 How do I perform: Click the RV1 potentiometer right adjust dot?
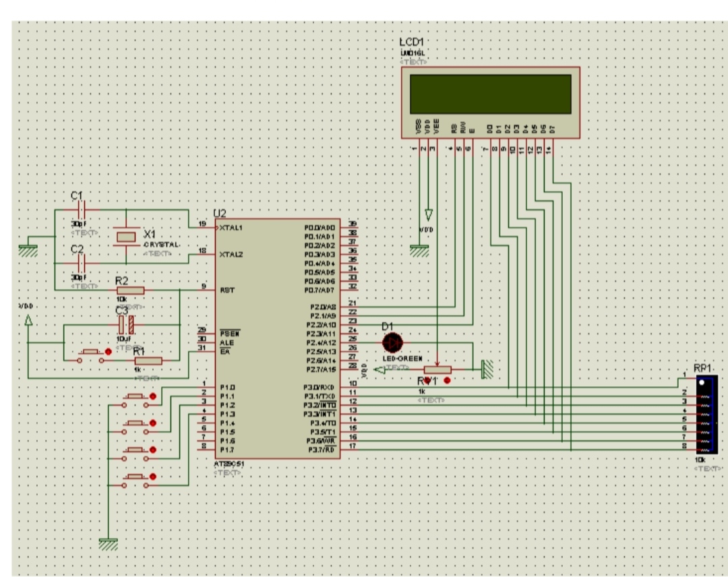pos(448,381)
